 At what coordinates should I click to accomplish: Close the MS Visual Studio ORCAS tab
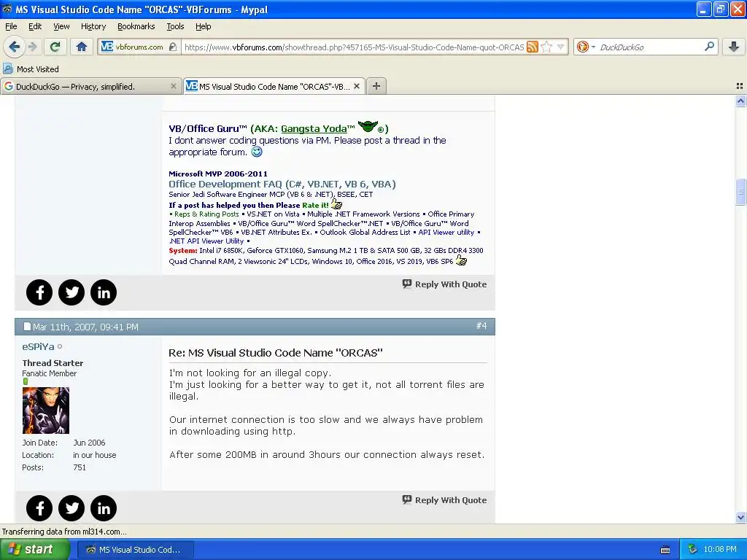point(356,86)
